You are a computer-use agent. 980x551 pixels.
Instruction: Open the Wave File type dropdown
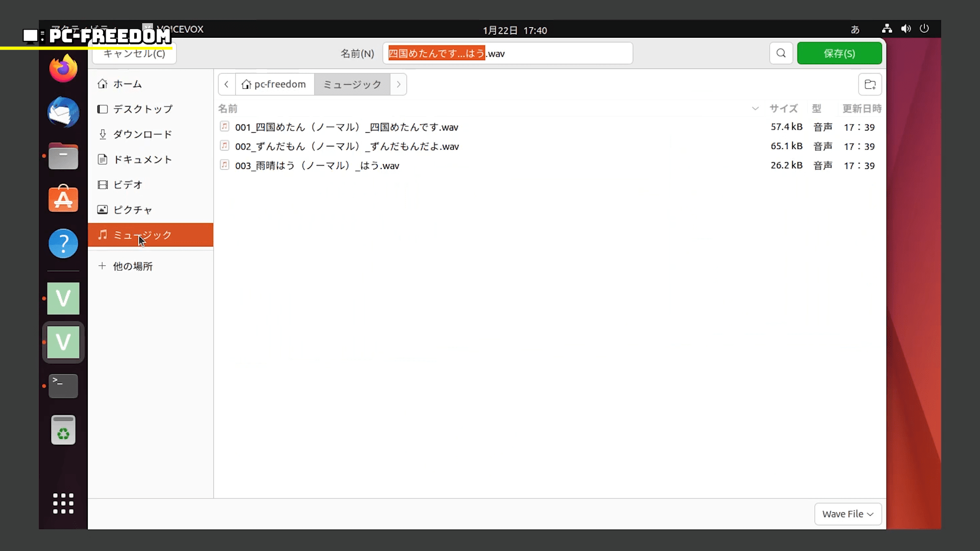coord(847,514)
